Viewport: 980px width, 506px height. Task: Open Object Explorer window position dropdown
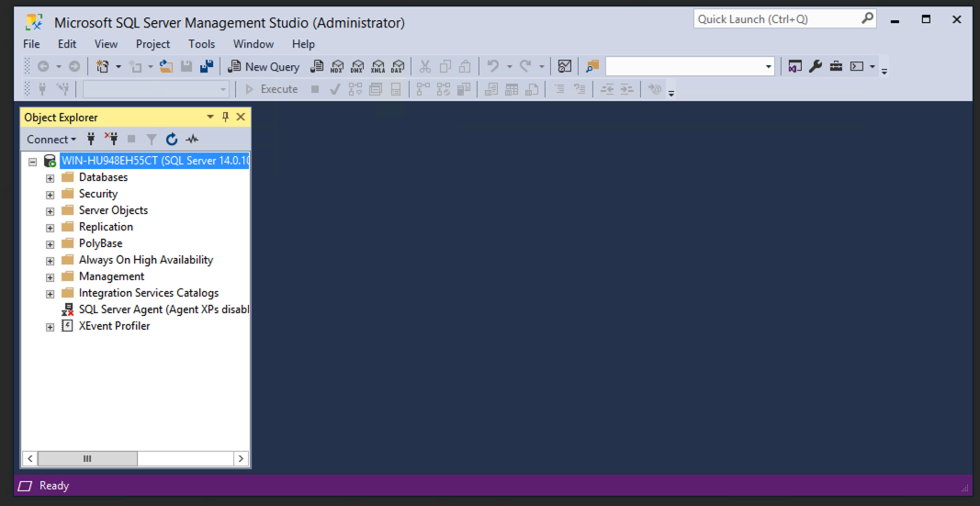pos(210,117)
